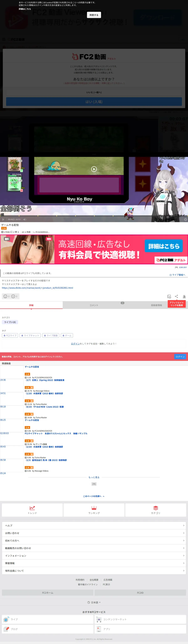This screenshot has width=188, height=644.
Task: Click the share icon
Action: [176, 296]
